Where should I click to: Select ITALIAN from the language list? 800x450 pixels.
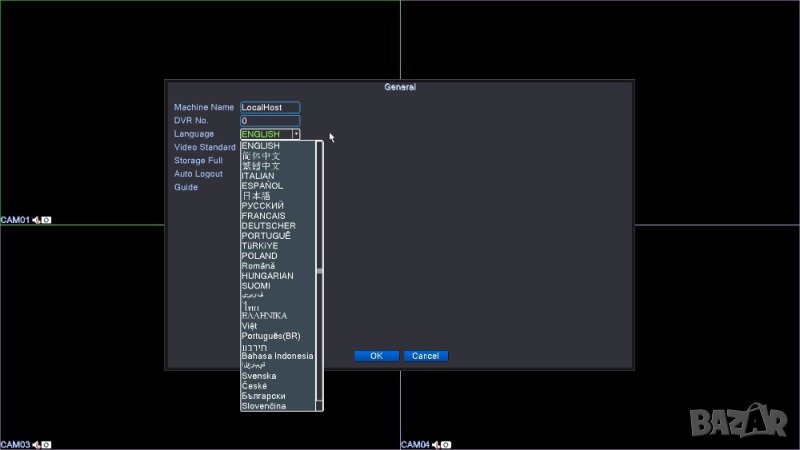point(258,176)
